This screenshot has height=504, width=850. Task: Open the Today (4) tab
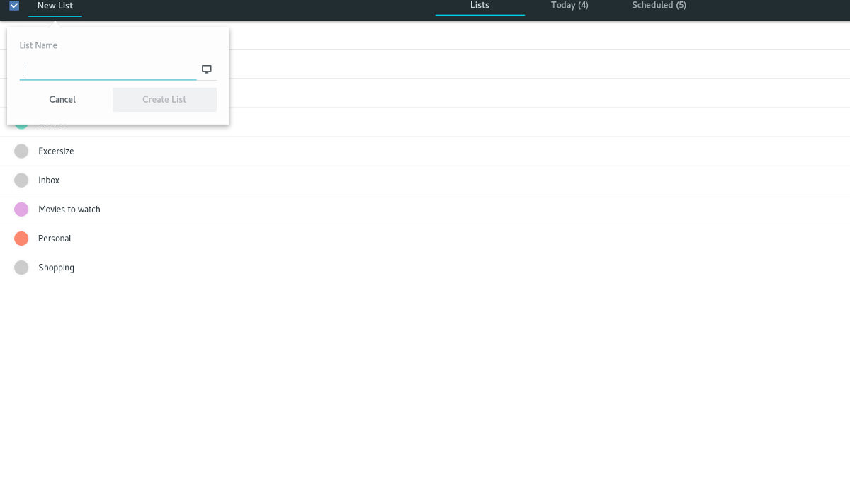coord(569,6)
